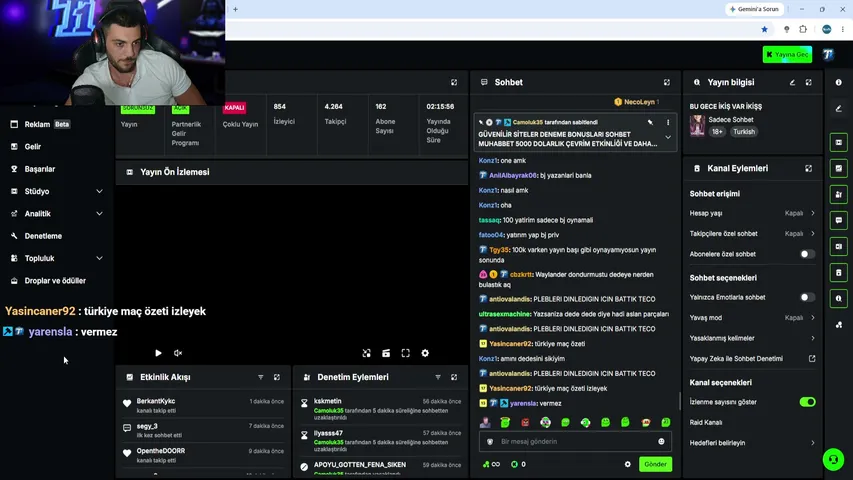Click the 18+ tag in Yayın bilgisi
853x480 pixels.
click(717, 132)
